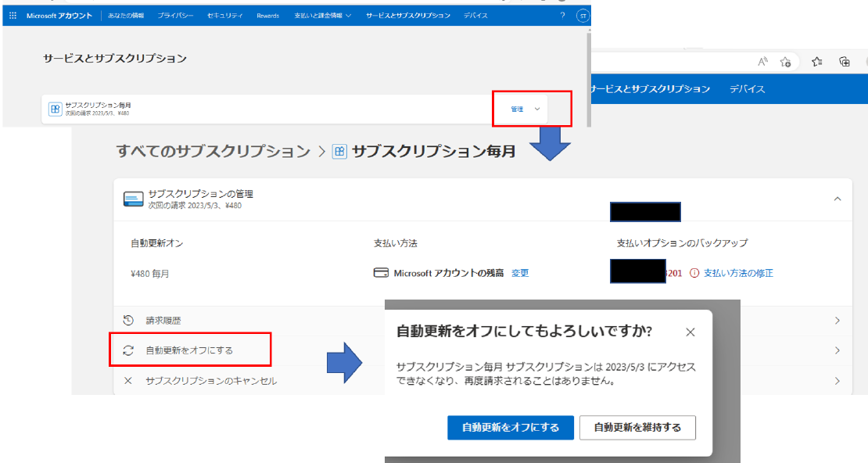Screen dimensions: 868x463
Task: Click the X icon beside サブスクリプションのキャンセル
Action: pyautogui.click(x=128, y=380)
